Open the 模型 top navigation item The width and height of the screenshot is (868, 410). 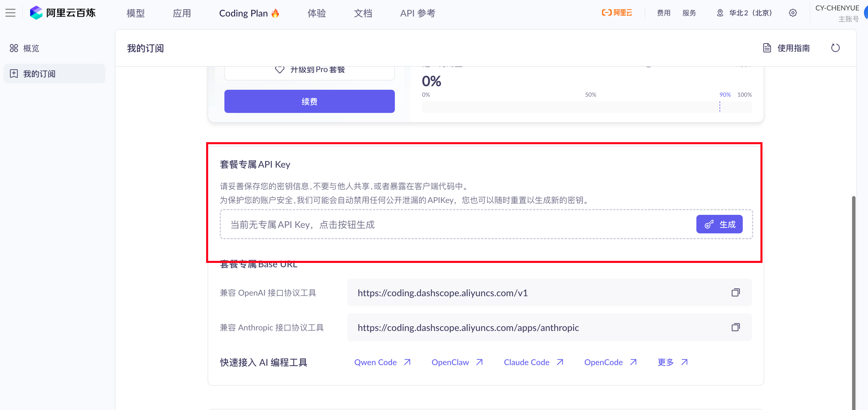[135, 13]
